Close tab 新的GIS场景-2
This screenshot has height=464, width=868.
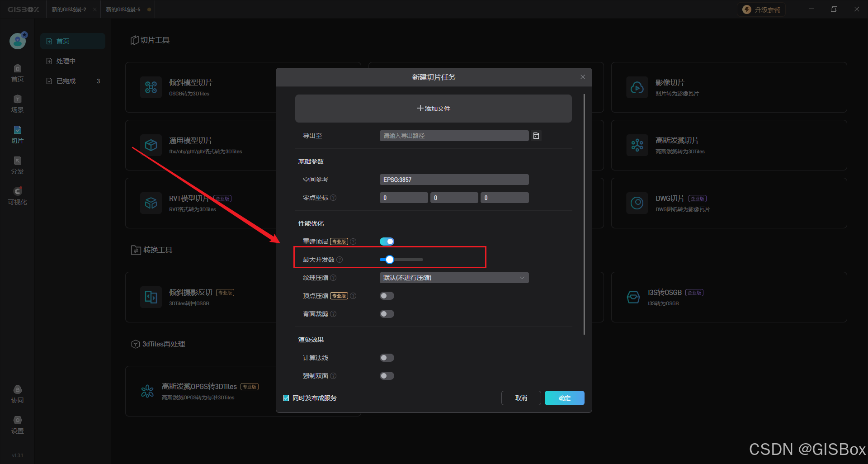pos(95,9)
